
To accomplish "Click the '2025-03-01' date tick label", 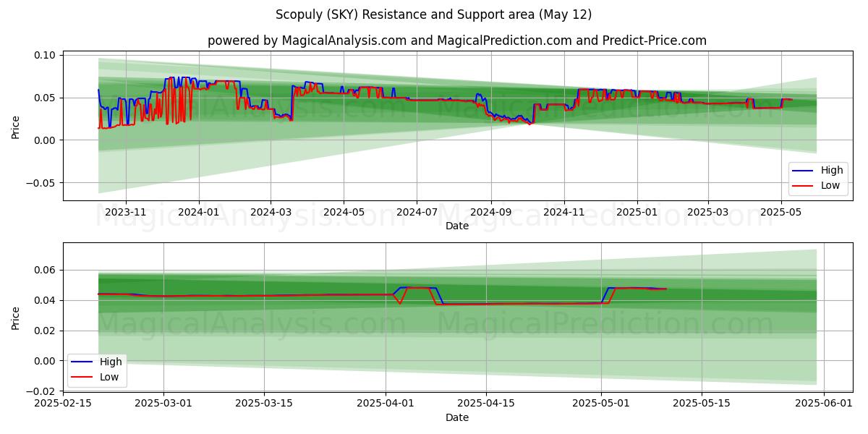I will 163,404.
